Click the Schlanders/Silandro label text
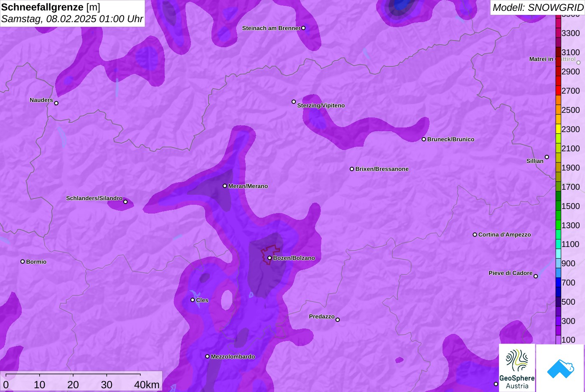Image resolution: width=585 pixels, height=392 pixels. (94, 198)
